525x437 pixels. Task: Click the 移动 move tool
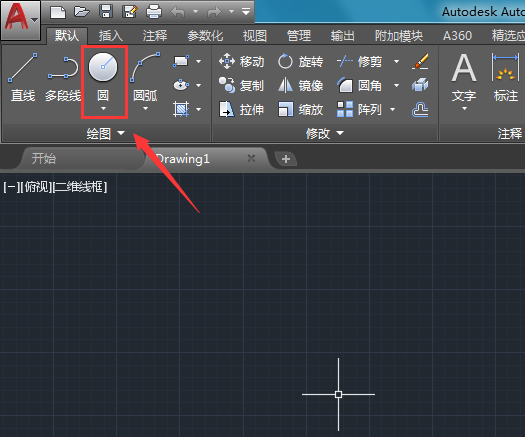click(241, 62)
